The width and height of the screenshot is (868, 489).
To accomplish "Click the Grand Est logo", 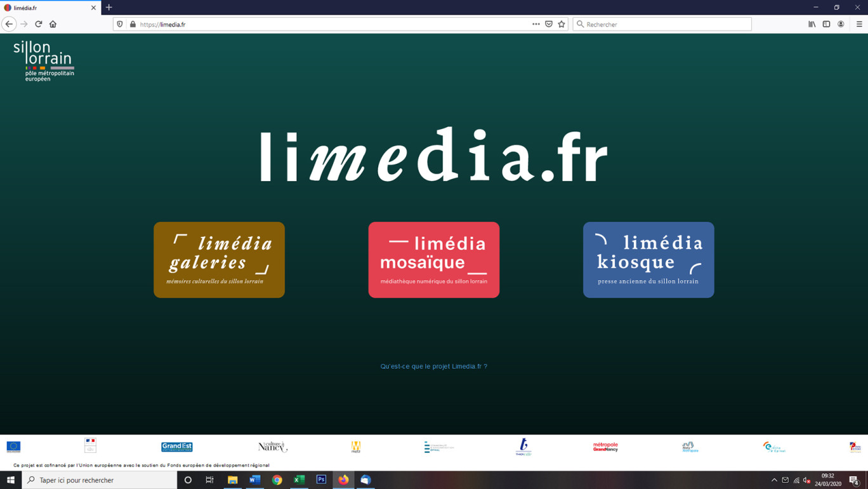I will pyautogui.click(x=177, y=447).
